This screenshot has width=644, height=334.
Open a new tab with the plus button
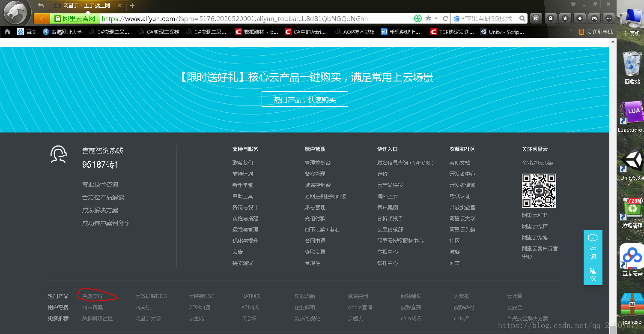point(132,6)
